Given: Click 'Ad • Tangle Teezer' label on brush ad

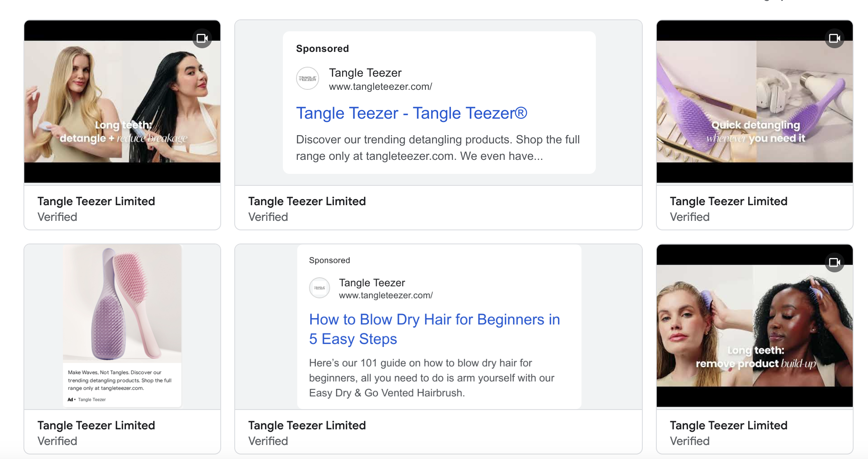Looking at the screenshot, I should pos(87,400).
